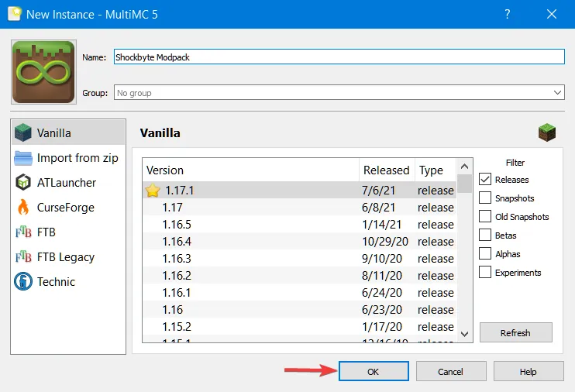575x392 pixels.
Task: Select version 1.16.1 row
Action: (299, 293)
